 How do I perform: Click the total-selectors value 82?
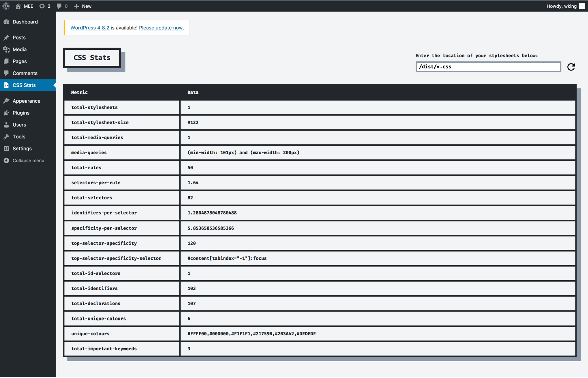190,198
